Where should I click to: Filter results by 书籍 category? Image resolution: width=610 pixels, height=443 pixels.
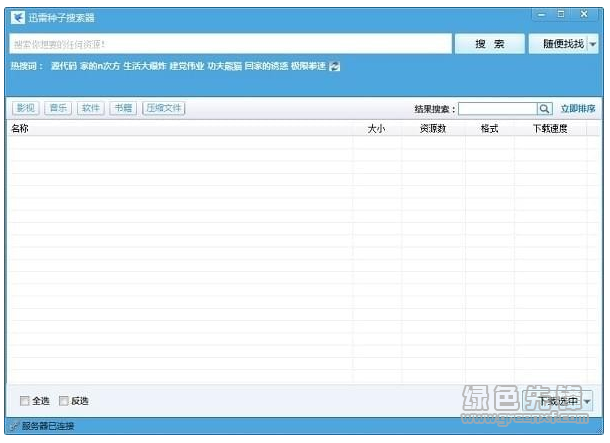point(123,108)
